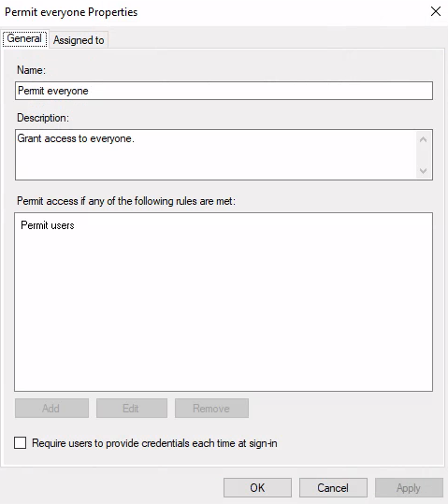Click the Edit rule button

[x=132, y=409]
